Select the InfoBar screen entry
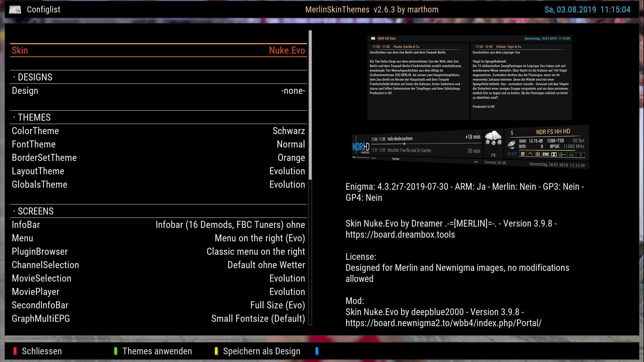The width and height of the screenshot is (644, 362). pos(158,225)
